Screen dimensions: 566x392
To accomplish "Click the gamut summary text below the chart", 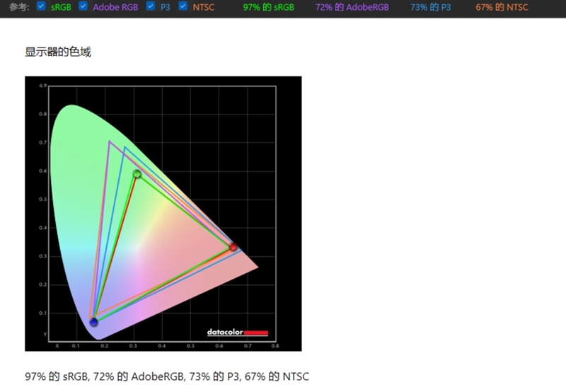I will click(x=167, y=376).
